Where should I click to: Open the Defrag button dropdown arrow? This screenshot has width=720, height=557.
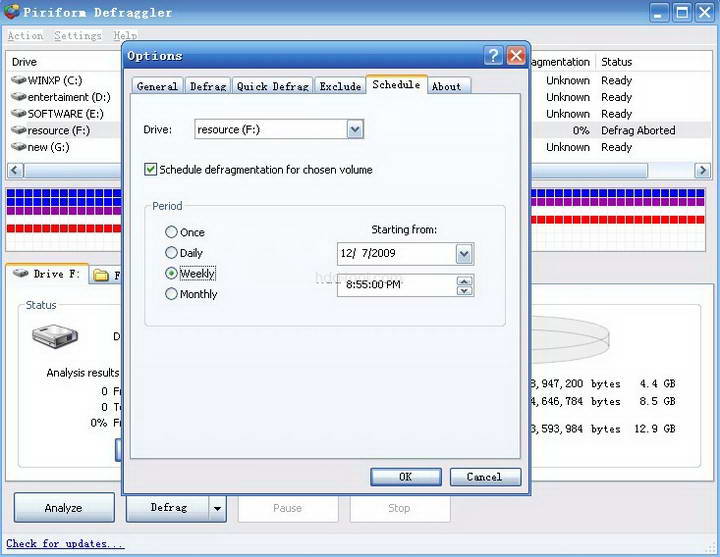(217, 508)
